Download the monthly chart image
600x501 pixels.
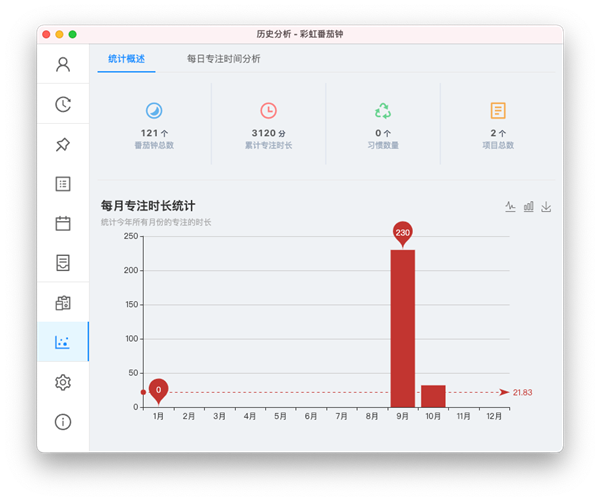pyautogui.click(x=546, y=207)
